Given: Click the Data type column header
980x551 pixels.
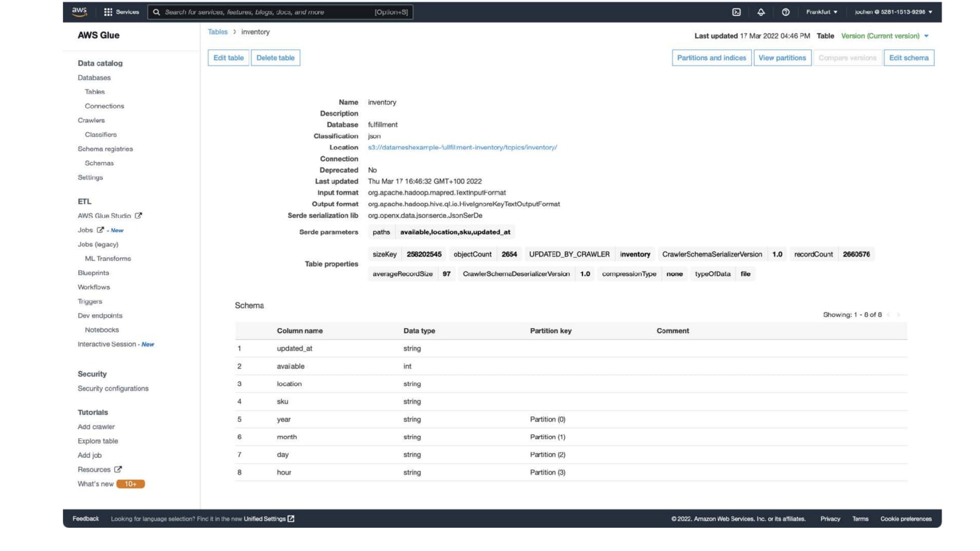Looking at the screenshot, I should pyautogui.click(x=420, y=331).
